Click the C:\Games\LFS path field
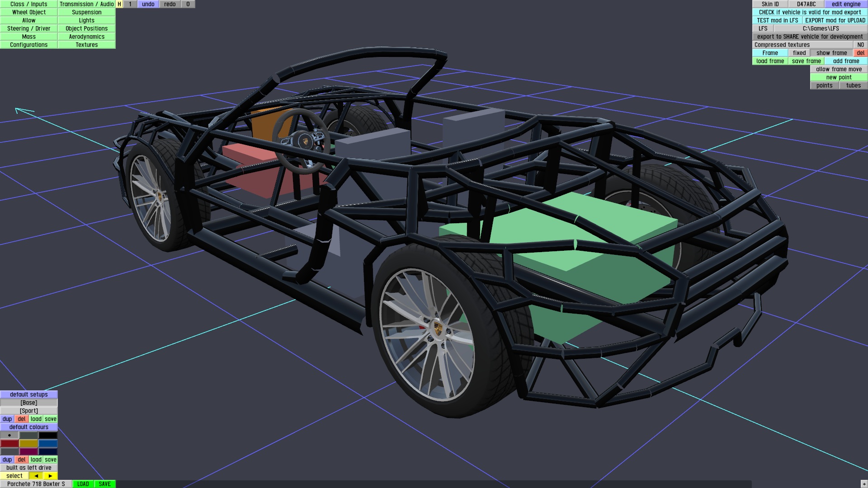This screenshot has height=488, width=868. point(821,28)
